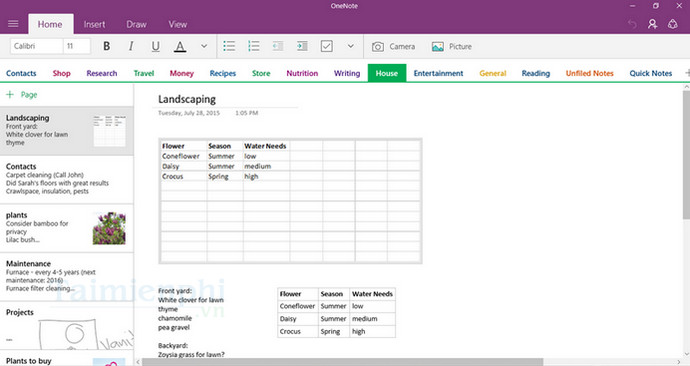The height and width of the screenshot is (366, 690).
Task: Click the page date Tuesday, July 28, 2015
Action: coord(189,113)
